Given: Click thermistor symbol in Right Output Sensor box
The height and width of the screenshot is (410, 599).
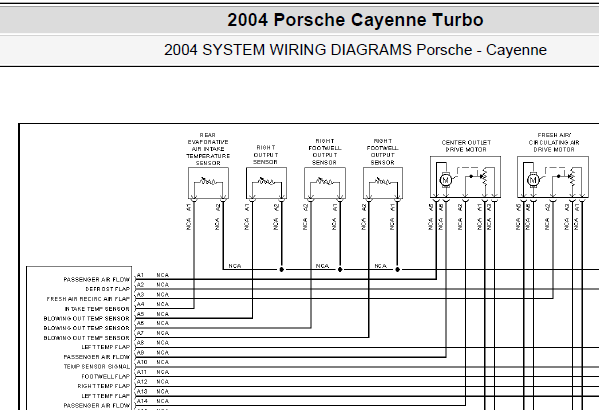Looking at the screenshot, I should [266, 181].
